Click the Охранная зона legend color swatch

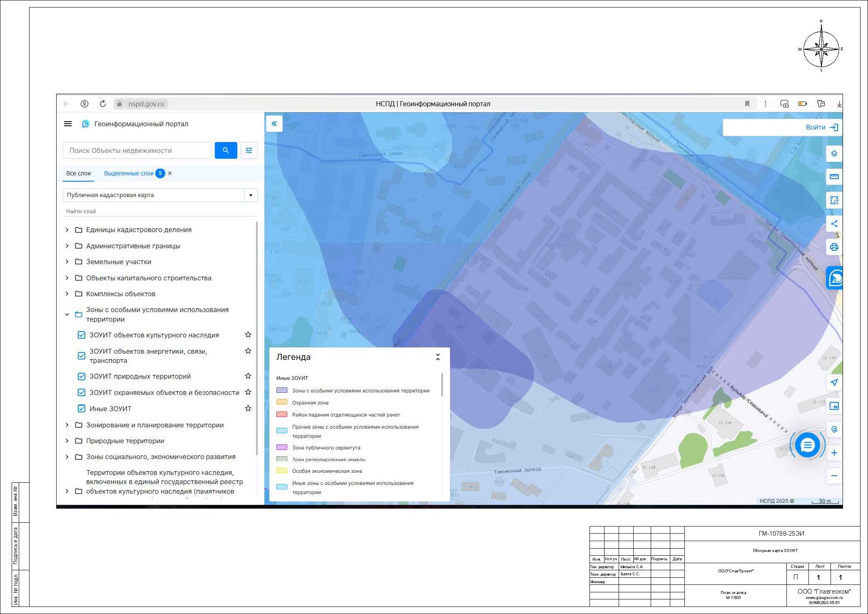[x=282, y=402]
